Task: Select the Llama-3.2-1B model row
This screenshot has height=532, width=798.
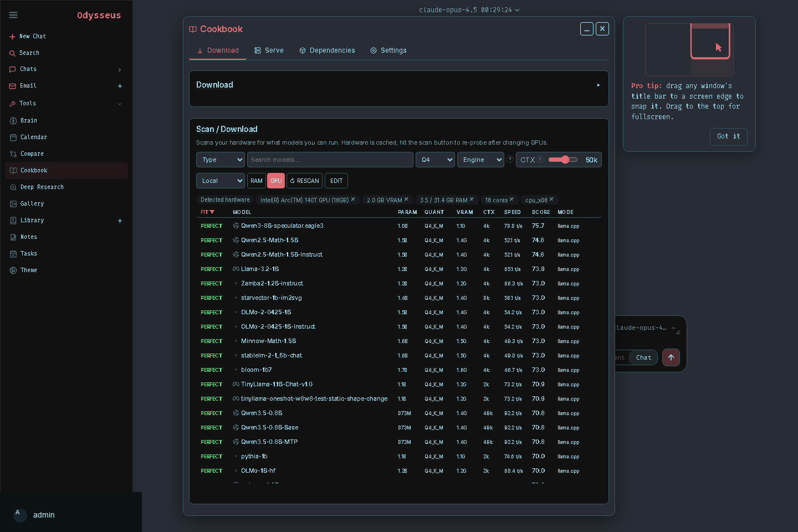Action: click(x=398, y=269)
